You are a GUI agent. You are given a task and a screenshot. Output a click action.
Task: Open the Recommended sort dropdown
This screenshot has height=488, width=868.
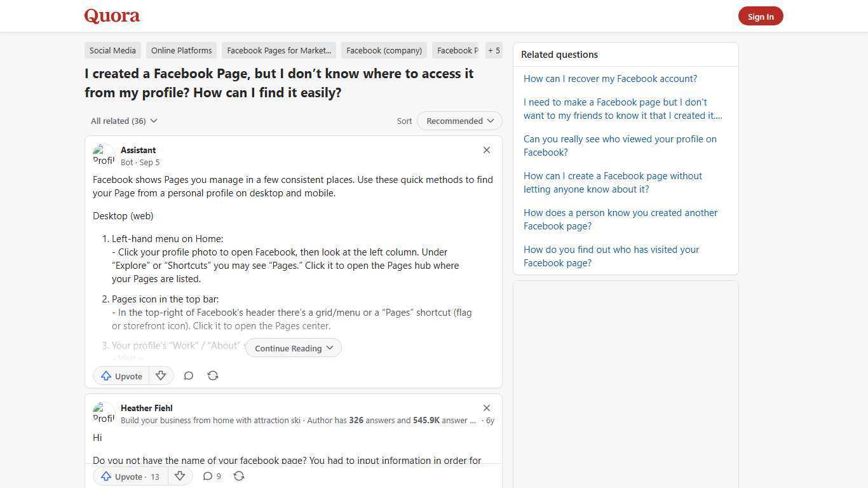point(459,121)
